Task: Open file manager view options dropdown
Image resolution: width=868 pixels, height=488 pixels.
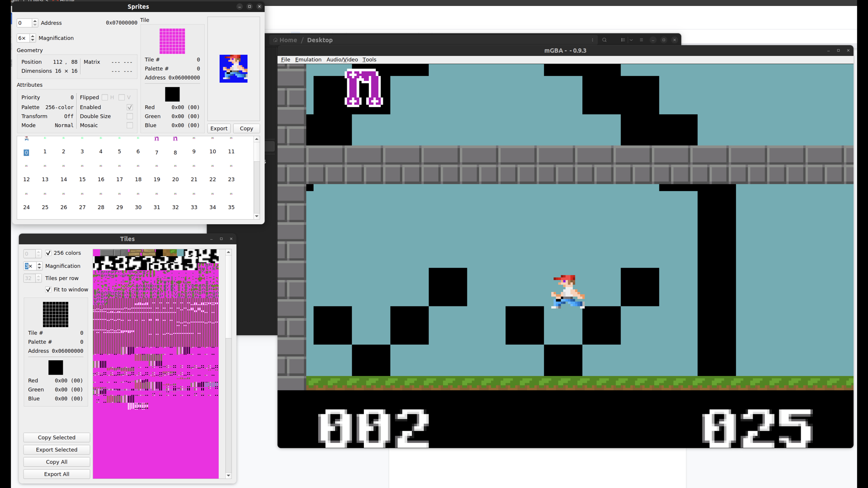Action: click(631, 40)
